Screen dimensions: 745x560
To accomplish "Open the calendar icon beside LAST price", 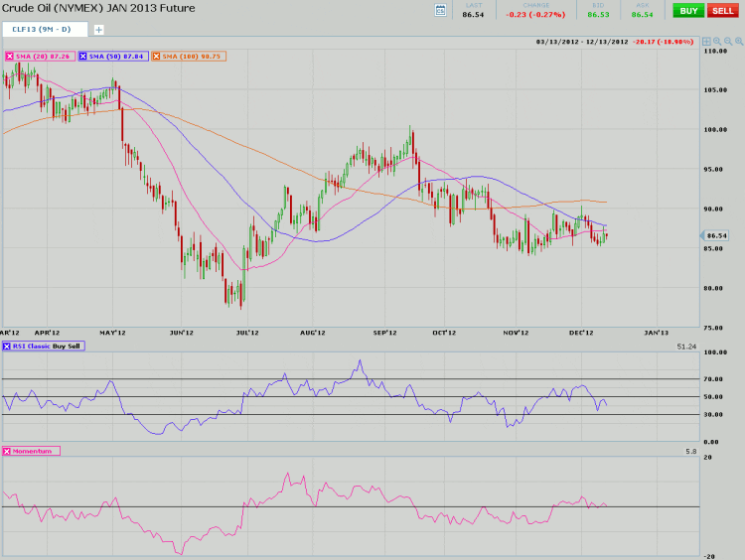I will click(x=441, y=10).
